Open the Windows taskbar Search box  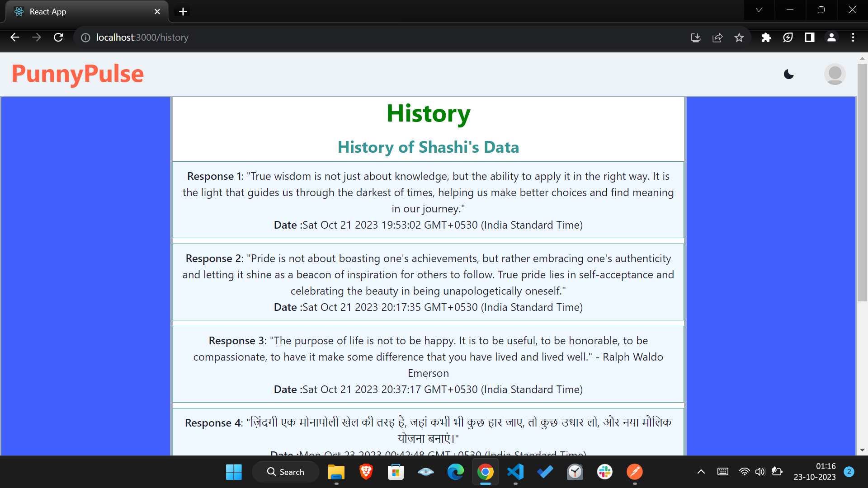coord(286,472)
